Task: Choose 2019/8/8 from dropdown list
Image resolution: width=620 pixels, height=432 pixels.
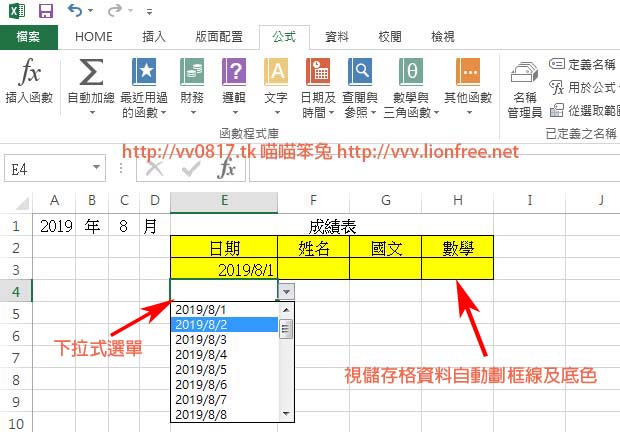Action: coord(225,414)
